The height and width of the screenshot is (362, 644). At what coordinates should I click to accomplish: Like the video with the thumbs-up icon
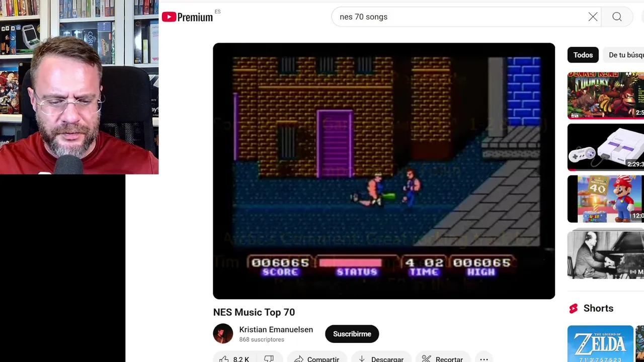point(235,358)
